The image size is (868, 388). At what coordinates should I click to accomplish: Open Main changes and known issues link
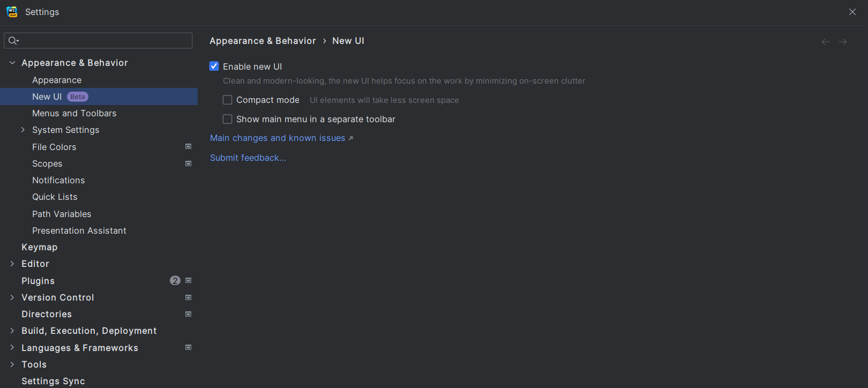278,138
